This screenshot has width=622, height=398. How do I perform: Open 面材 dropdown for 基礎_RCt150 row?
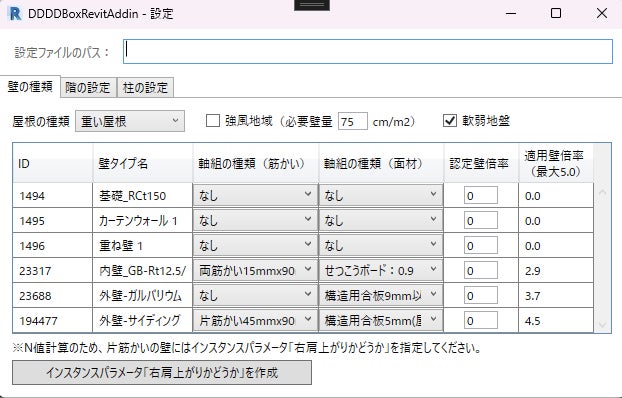[x=381, y=195]
